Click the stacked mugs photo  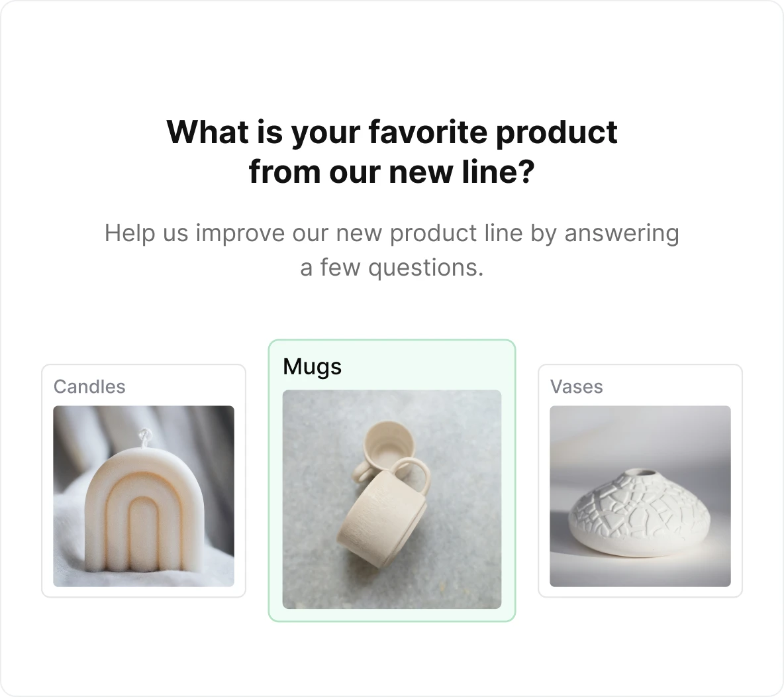coord(391,500)
